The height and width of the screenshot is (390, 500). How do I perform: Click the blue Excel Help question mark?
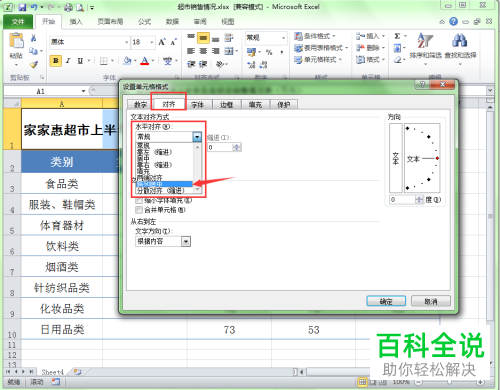coord(453,22)
